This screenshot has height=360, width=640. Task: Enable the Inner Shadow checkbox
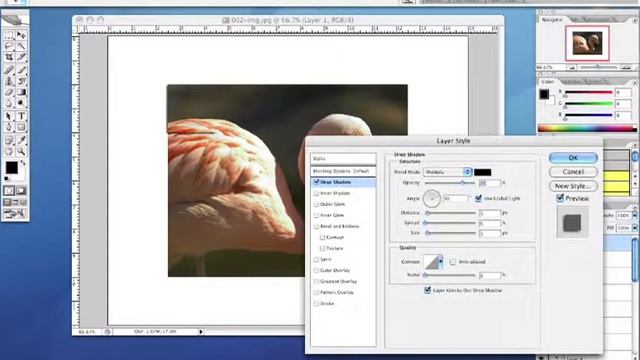click(x=316, y=193)
